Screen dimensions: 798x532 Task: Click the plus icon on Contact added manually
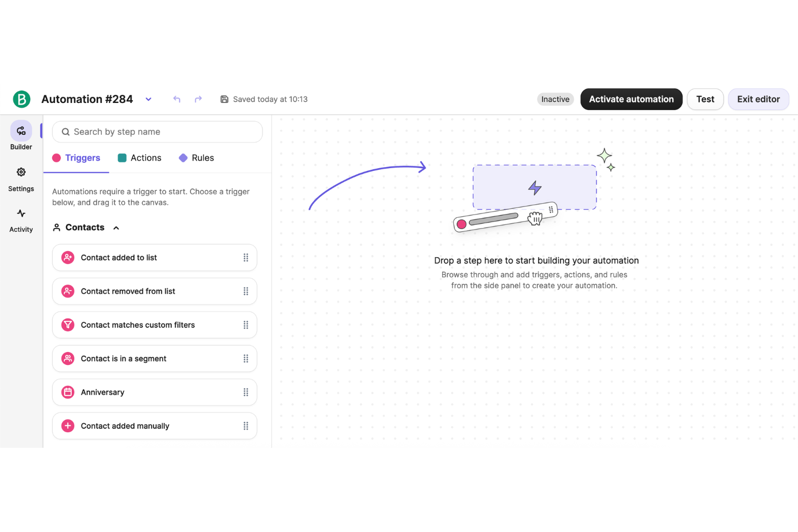point(67,425)
